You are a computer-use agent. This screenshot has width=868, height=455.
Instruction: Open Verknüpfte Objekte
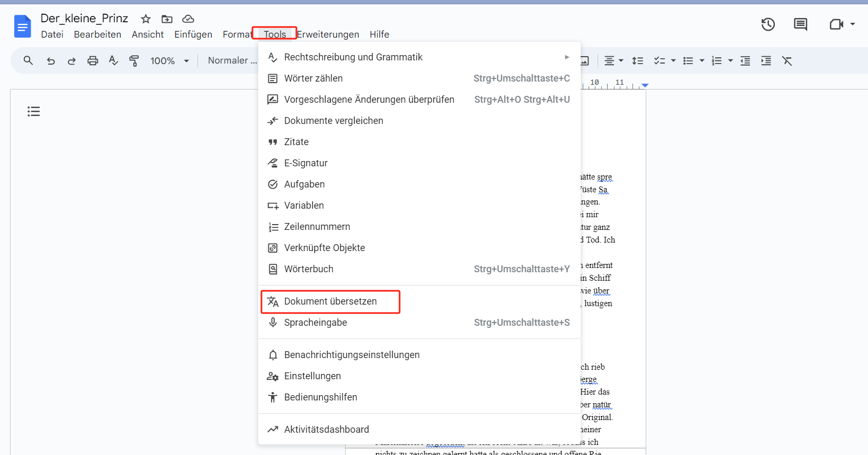419,248
